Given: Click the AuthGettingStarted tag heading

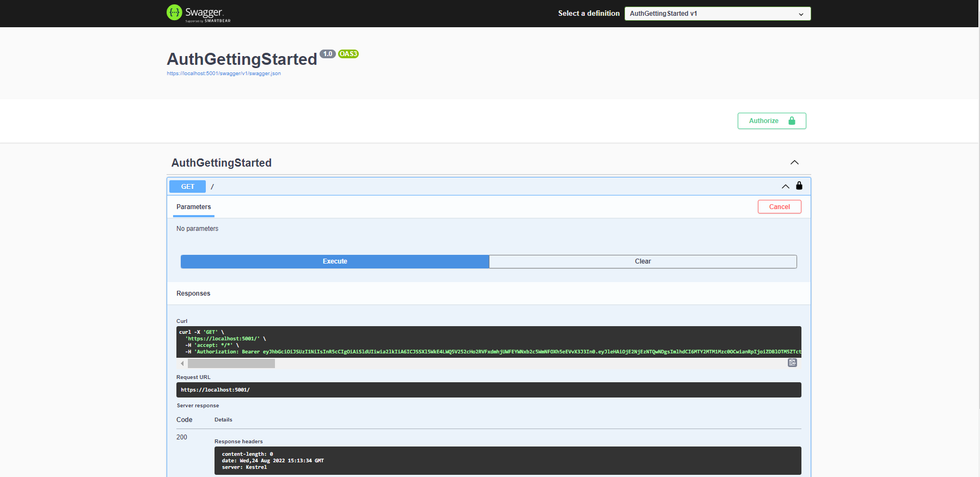Looking at the screenshot, I should 222,163.
